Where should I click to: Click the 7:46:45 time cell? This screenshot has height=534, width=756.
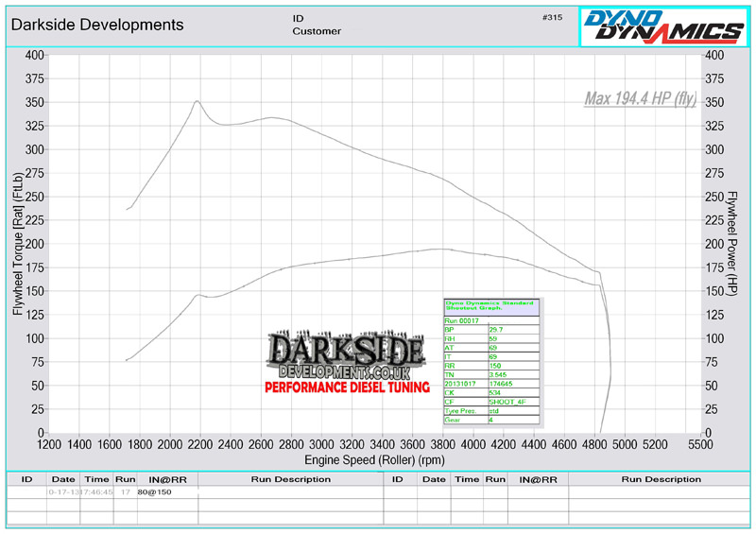[x=97, y=492]
